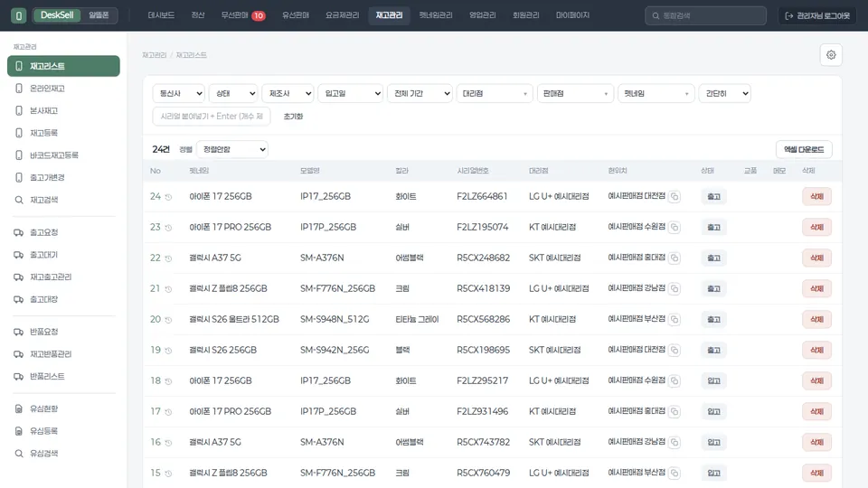Click the history clock icon in row 17
Image resolution: width=868 pixels, height=488 pixels.
[168, 412]
